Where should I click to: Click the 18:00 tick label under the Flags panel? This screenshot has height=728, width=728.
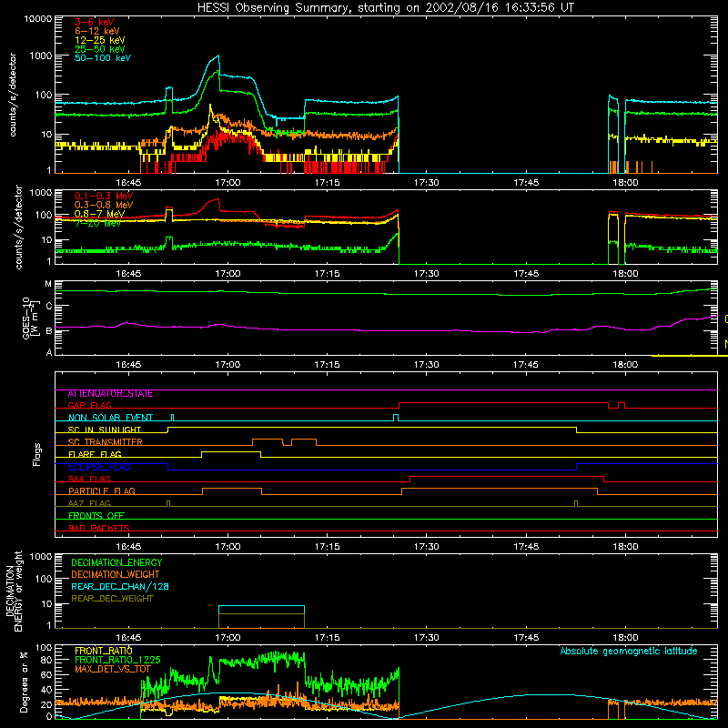625,547
